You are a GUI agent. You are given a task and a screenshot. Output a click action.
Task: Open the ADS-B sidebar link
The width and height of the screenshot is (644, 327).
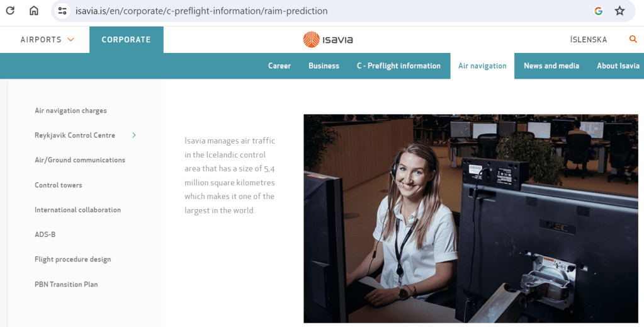click(x=45, y=234)
